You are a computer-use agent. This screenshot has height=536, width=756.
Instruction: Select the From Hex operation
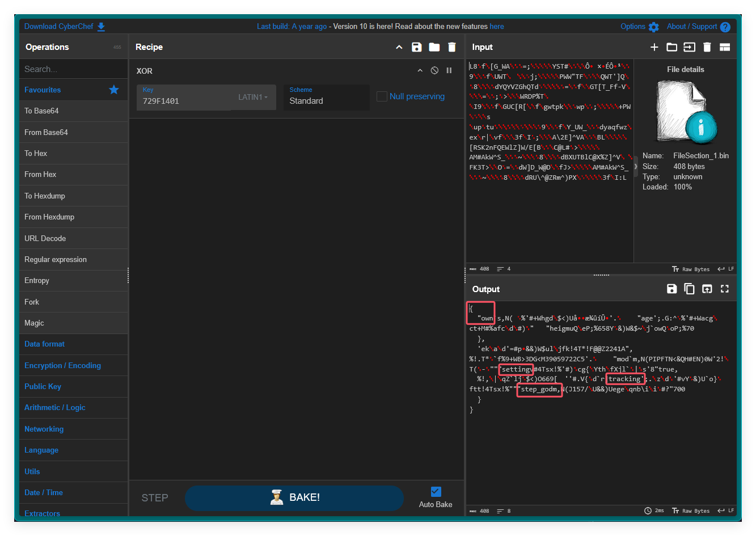pos(73,175)
